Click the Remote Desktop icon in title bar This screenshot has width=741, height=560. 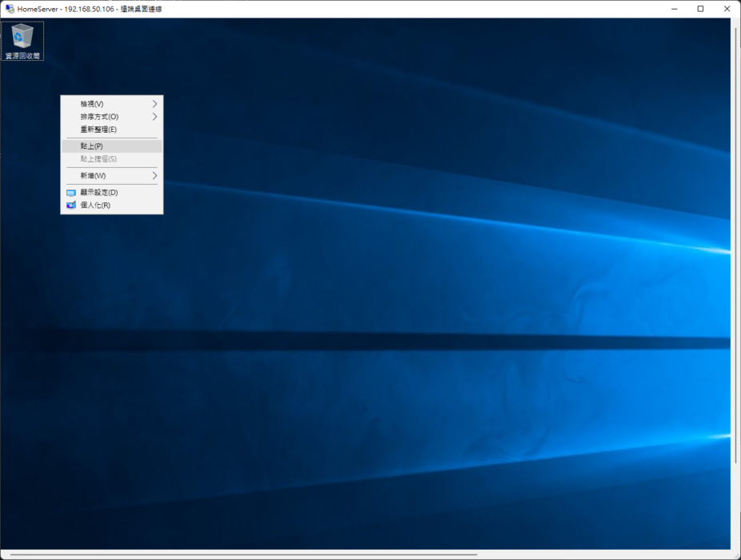[x=10, y=9]
